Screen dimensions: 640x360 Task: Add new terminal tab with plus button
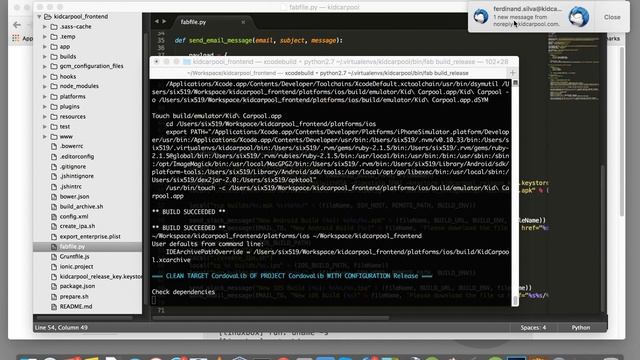click(x=513, y=73)
